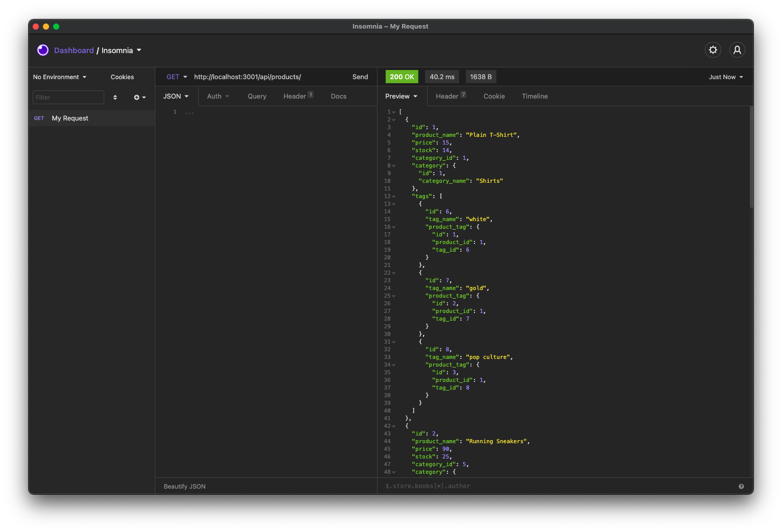The image size is (782, 532).
Task: Open the Insomnia workspace dropdown
Action: pos(122,51)
